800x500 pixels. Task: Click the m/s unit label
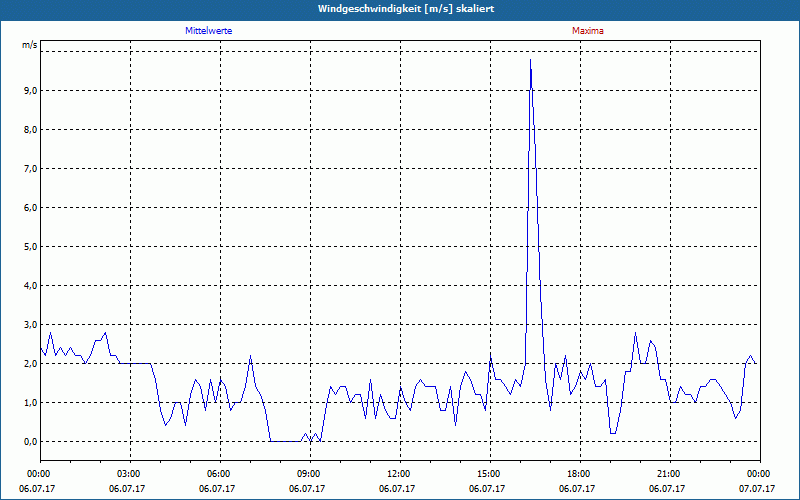[x=30, y=45]
